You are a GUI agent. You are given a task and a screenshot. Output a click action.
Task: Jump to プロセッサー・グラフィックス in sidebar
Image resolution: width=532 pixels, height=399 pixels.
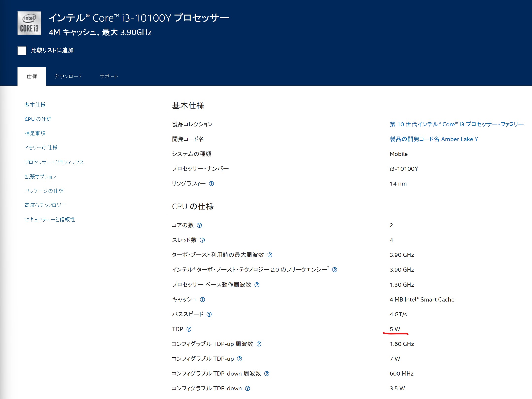[54, 162]
